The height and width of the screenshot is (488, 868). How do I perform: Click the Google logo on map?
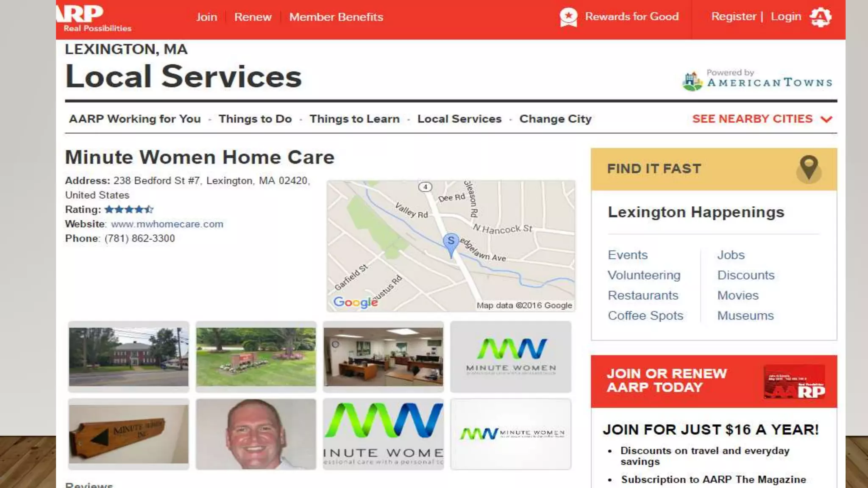(x=355, y=302)
